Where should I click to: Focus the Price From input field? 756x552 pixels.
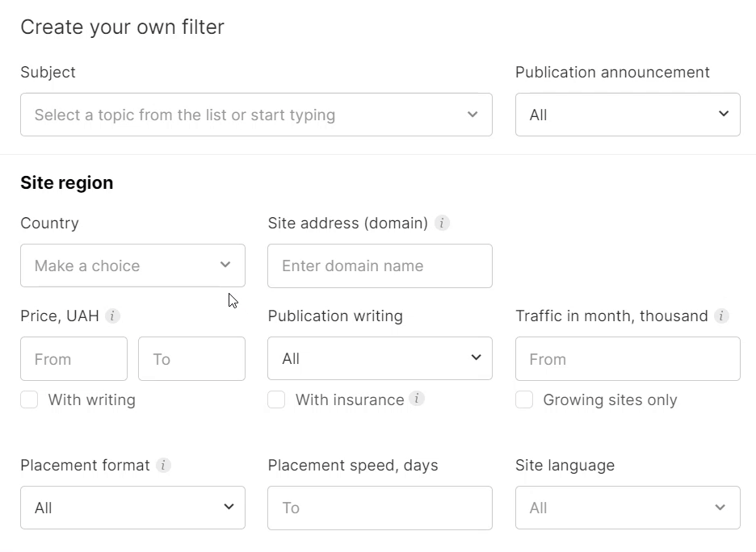[73, 359]
